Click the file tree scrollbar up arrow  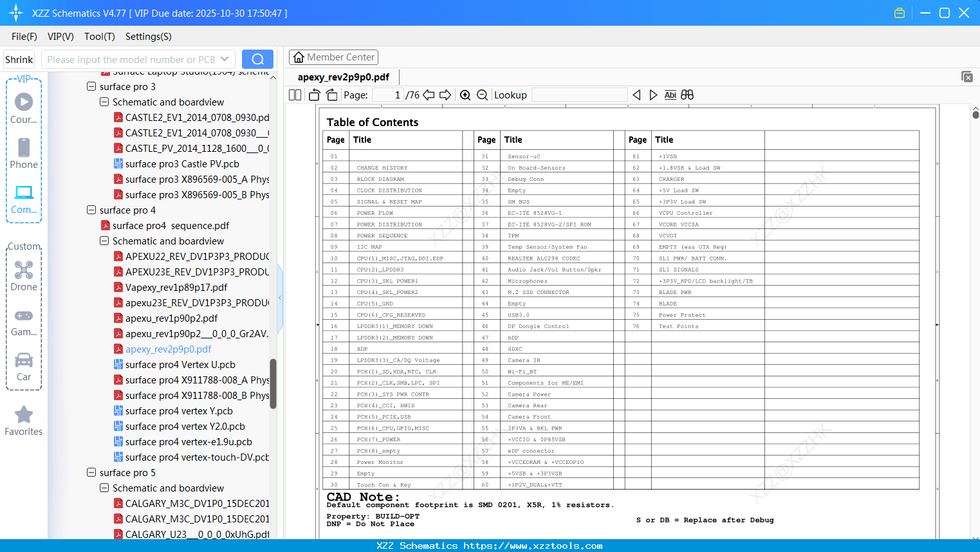point(273,78)
